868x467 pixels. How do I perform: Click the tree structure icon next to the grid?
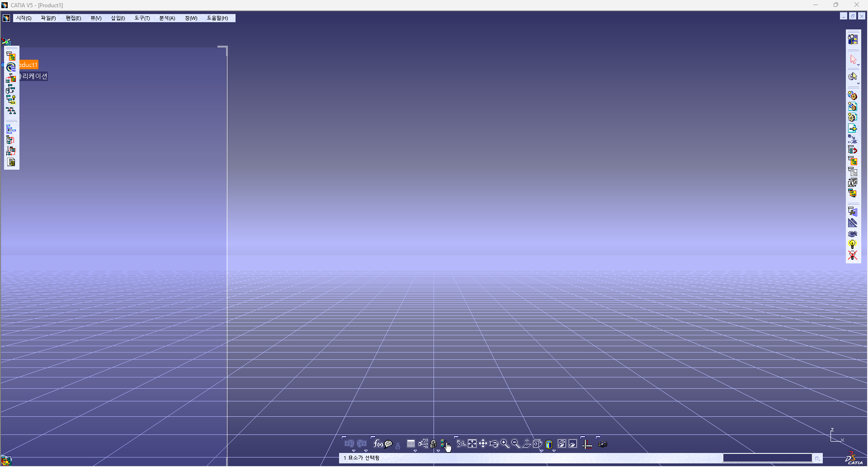(x=423, y=444)
